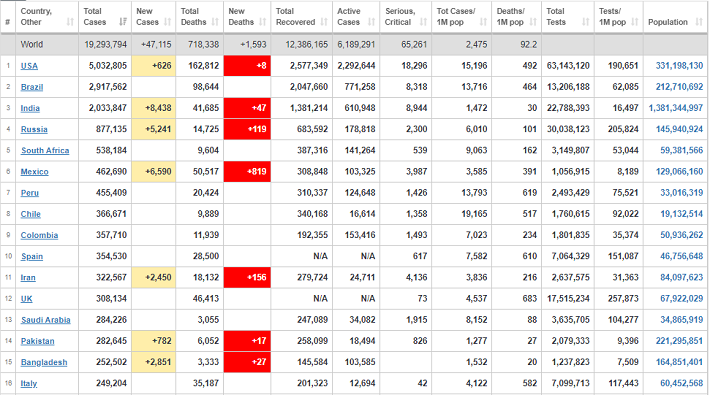Viewport: 710px width, 395px height.
Task: Open the Brazil country link
Action: (x=32, y=87)
